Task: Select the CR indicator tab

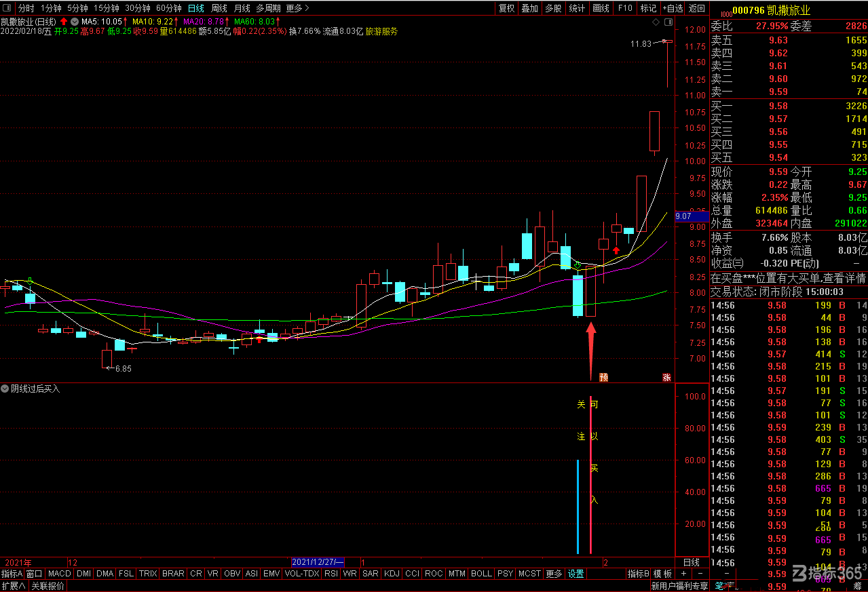Action: [x=196, y=574]
